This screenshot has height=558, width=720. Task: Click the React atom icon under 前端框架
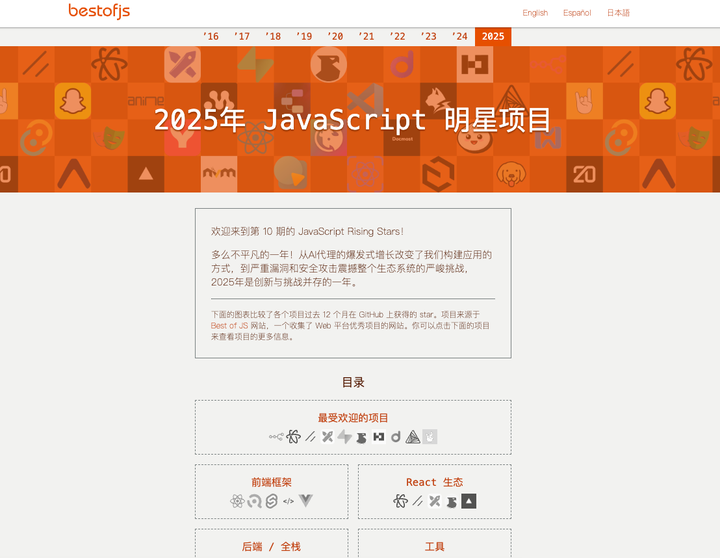click(x=237, y=501)
